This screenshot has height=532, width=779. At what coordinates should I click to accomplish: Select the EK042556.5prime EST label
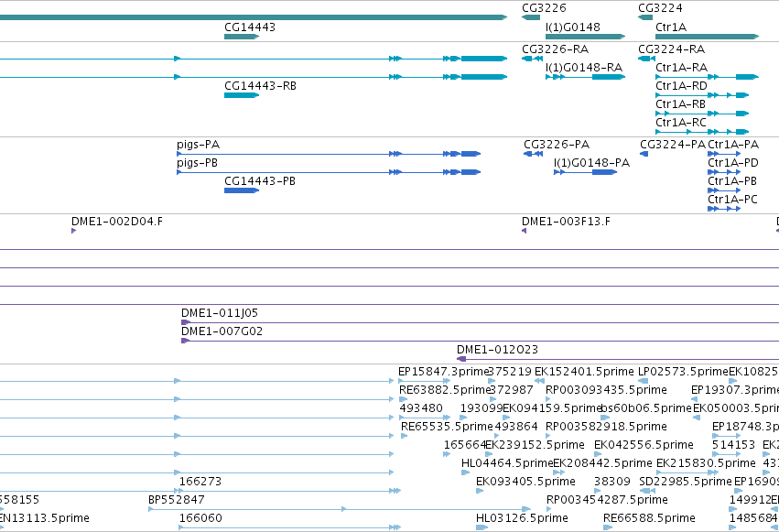[644, 445]
